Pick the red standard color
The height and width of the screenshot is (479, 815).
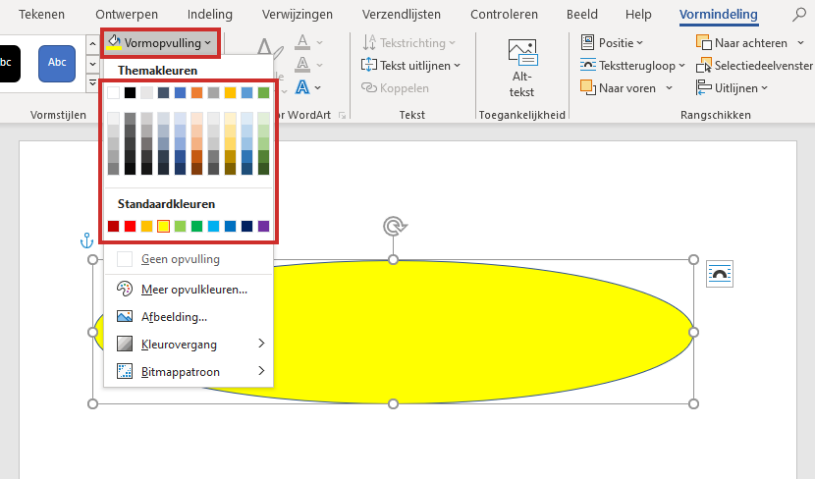[130, 226]
